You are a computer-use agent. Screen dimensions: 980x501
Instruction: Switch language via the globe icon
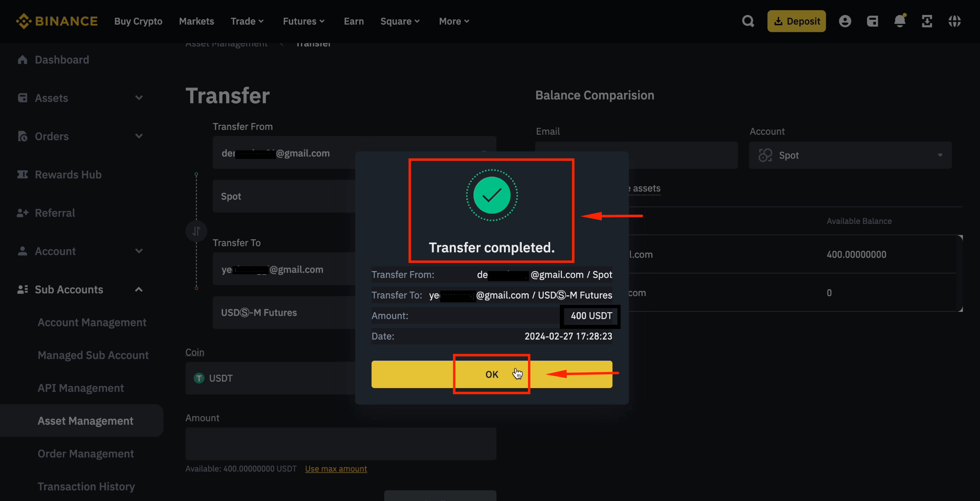(955, 21)
